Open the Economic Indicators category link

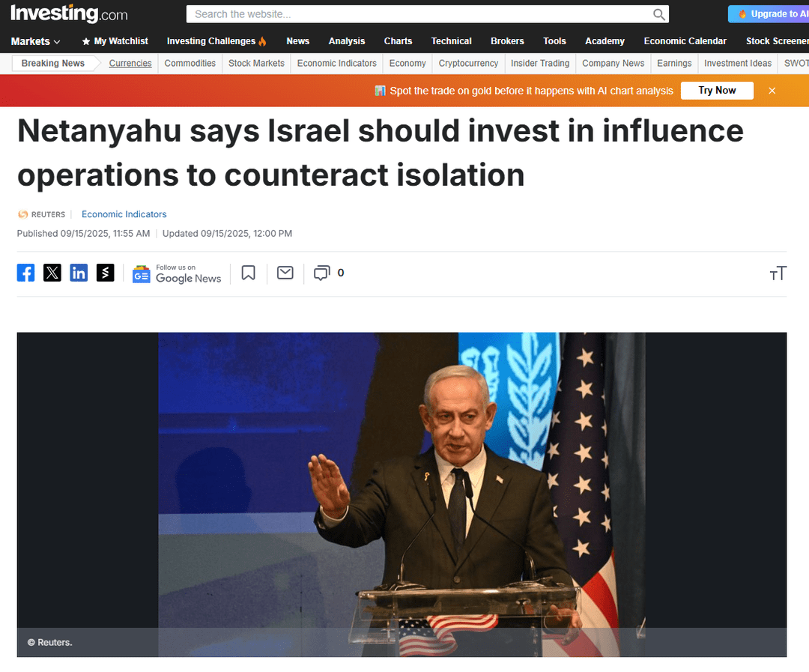[124, 214]
